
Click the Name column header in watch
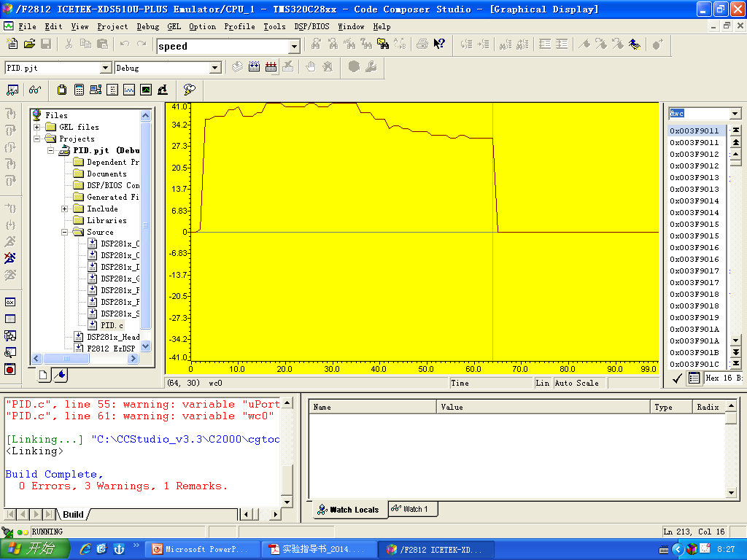pos(373,407)
